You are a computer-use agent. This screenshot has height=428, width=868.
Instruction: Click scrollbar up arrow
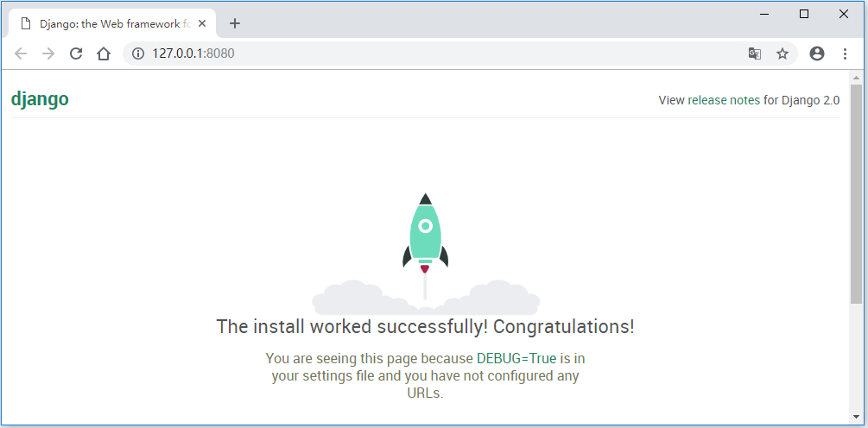[856, 78]
